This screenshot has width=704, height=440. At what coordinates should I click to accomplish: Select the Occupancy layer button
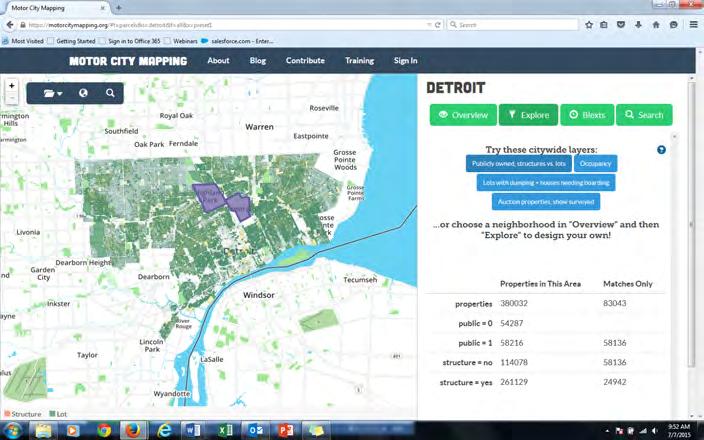pos(595,163)
